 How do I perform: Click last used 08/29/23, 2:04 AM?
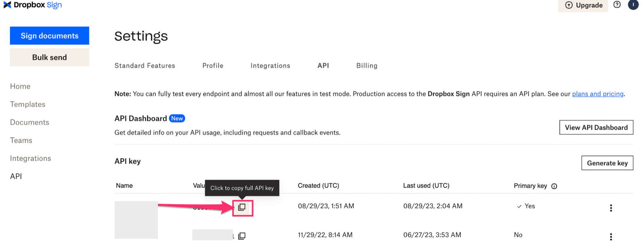tap(433, 206)
